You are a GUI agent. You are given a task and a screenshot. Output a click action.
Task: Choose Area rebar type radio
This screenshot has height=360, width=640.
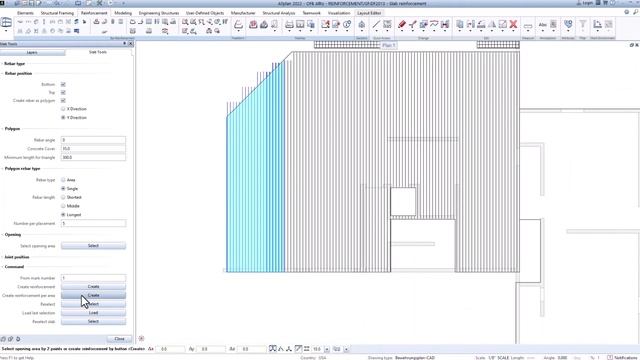[63, 180]
